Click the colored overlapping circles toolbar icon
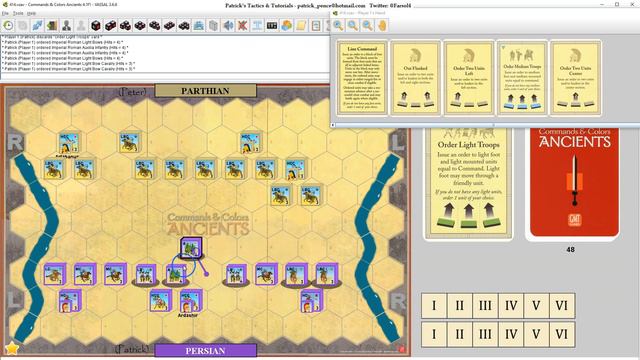 (287, 25)
